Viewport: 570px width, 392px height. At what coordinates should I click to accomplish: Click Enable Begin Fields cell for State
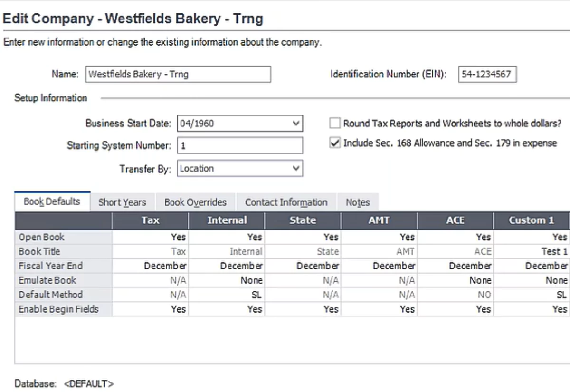(303, 309)
